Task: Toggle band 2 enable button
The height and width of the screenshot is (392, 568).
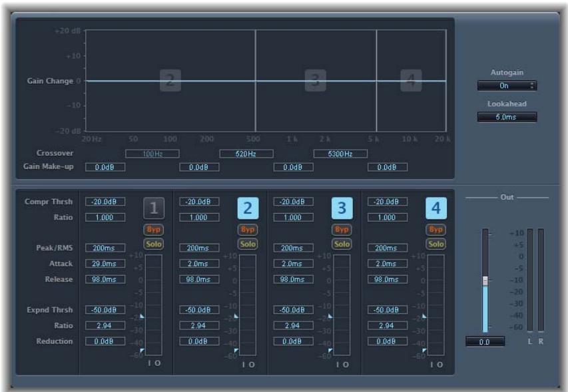Action: coord(248,208)
